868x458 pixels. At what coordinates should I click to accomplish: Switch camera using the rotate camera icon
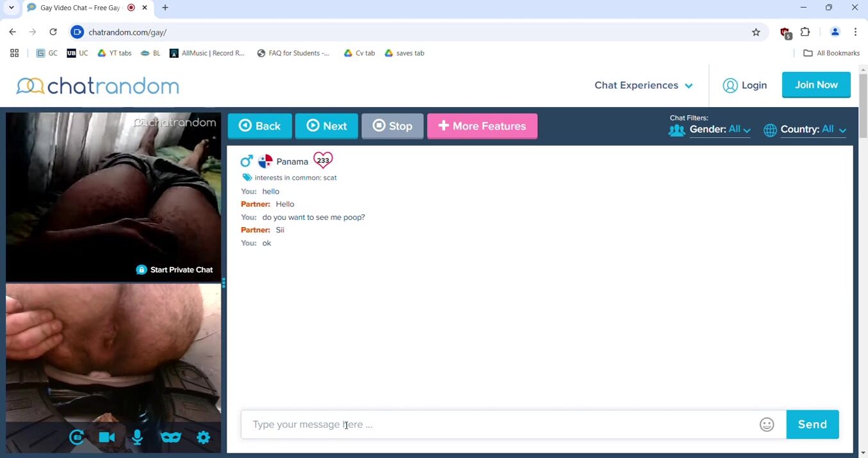pos(77,437)
